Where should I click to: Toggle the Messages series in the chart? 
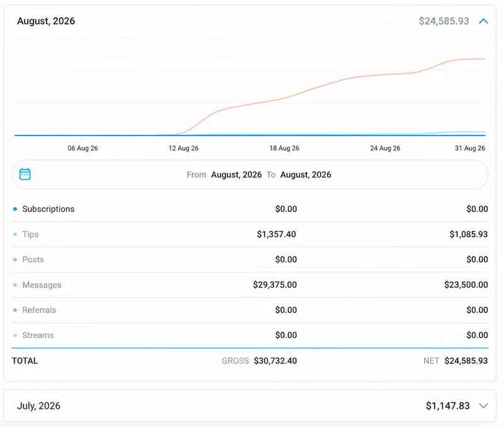42,285
